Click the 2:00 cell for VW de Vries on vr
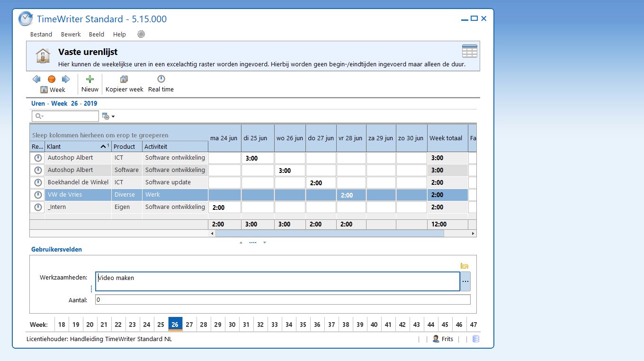Viewport: 644px width, 361px height. (x=351, y=195)
